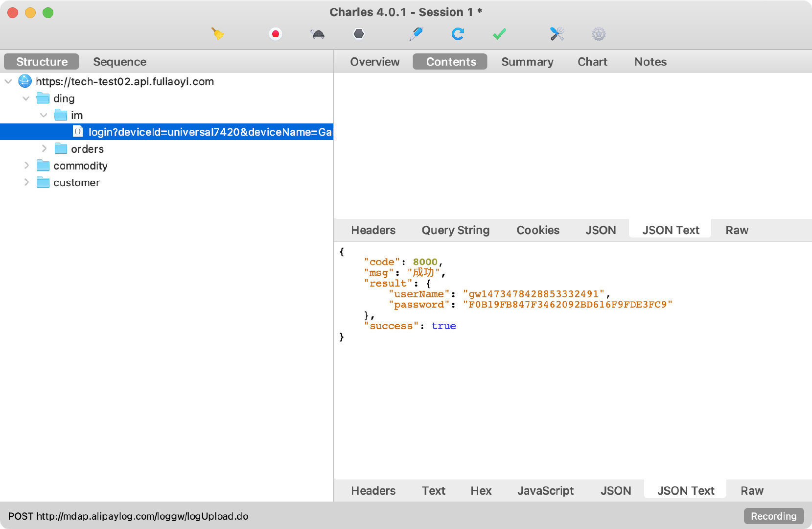The image size is (812, 529).
Task: Clear the session with the broom icon
Action: tap(218, 34)
